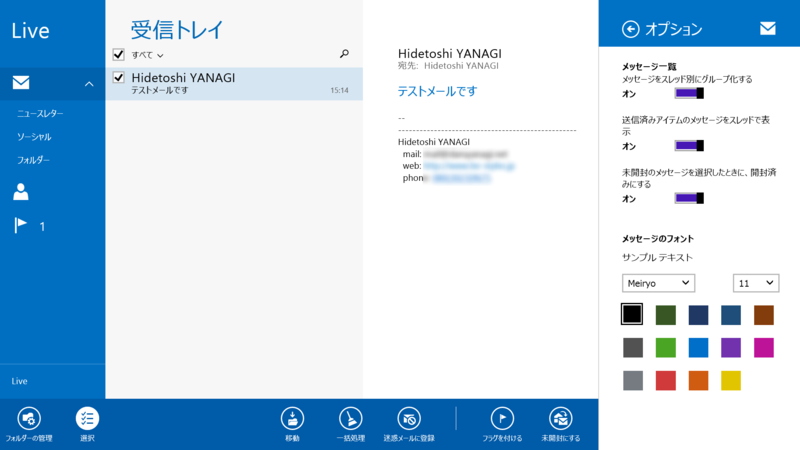Search mail with the magnifier icon

coord(344,54)
